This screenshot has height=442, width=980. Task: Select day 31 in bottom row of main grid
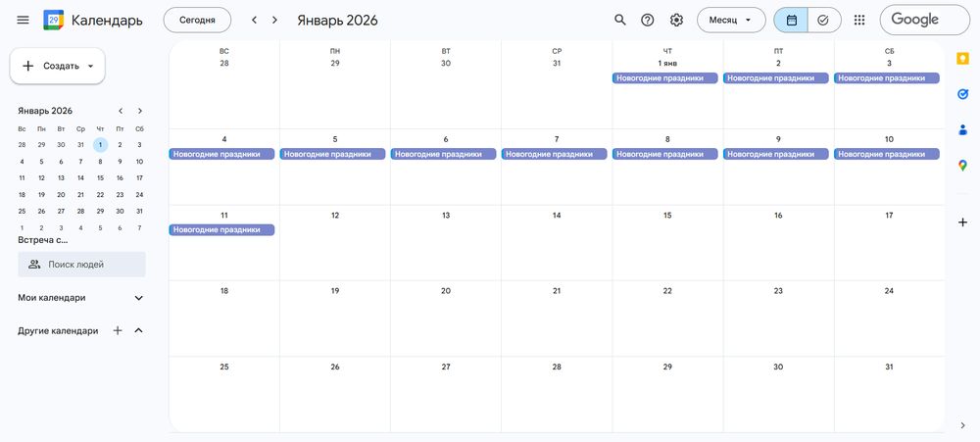pos(889,367)
